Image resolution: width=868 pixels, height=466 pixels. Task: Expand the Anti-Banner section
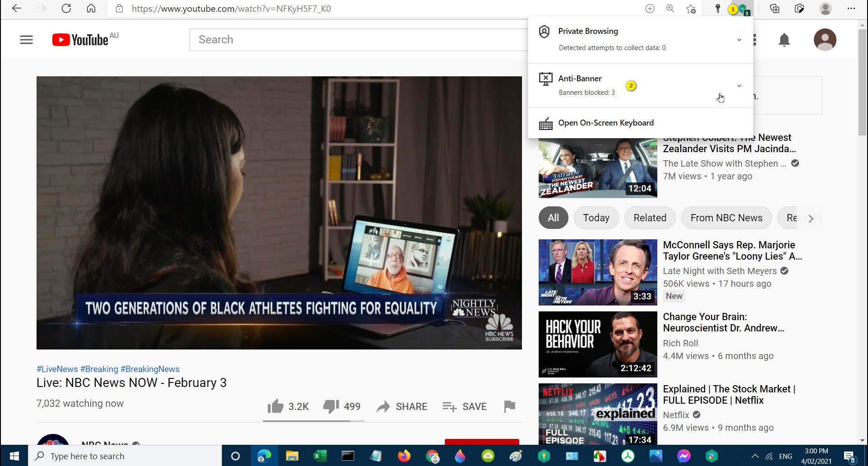(x=739, y=86)
